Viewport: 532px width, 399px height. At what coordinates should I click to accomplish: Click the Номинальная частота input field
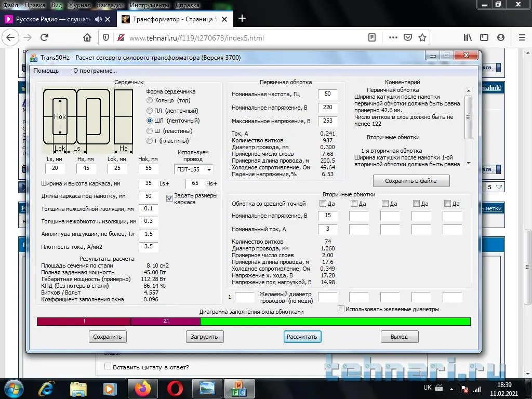(x=327, y=95)
